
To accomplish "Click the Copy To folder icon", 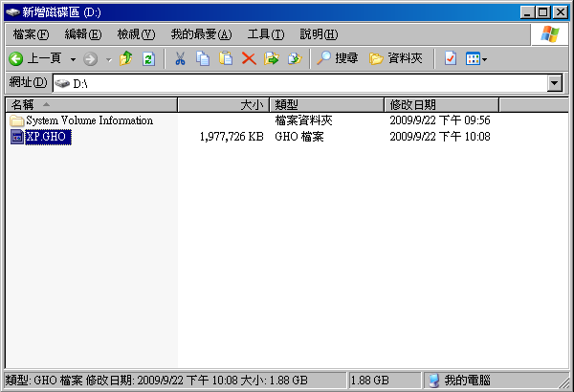I will pyautogui.click(x=295, y=58).
